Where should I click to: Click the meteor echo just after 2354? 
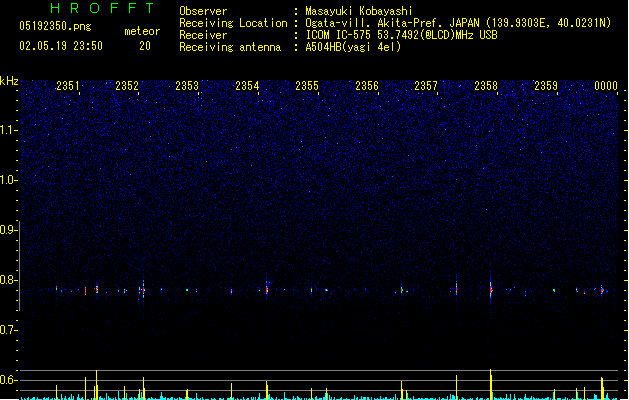[267, 288]
